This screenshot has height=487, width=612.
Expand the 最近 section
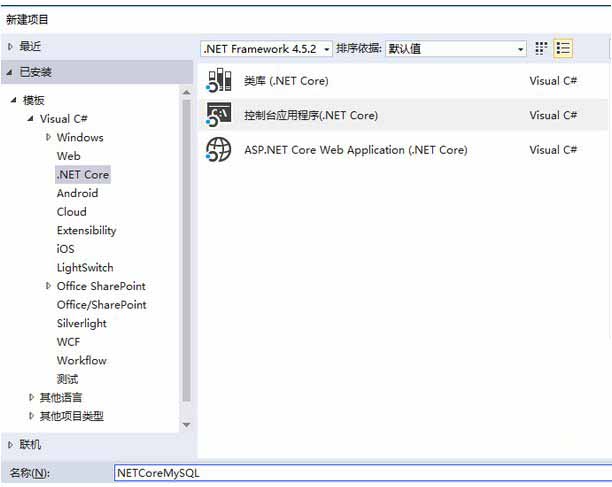point(11,46)
